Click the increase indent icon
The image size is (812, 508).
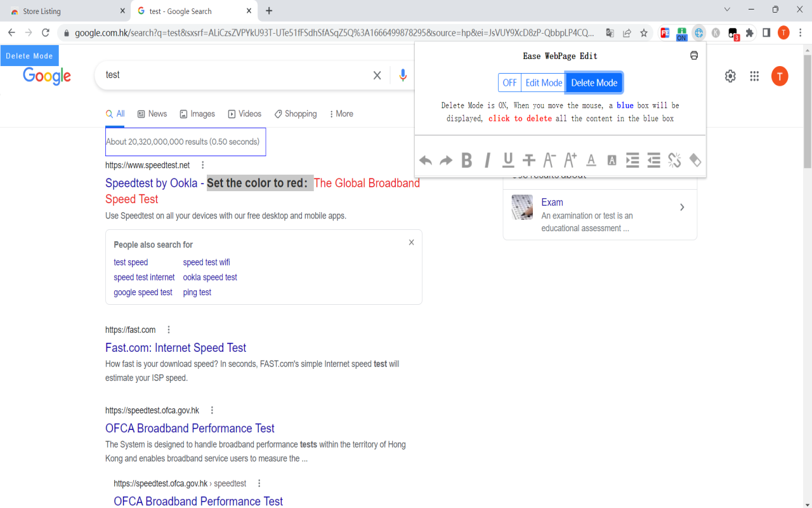click(x=632, y=161)
